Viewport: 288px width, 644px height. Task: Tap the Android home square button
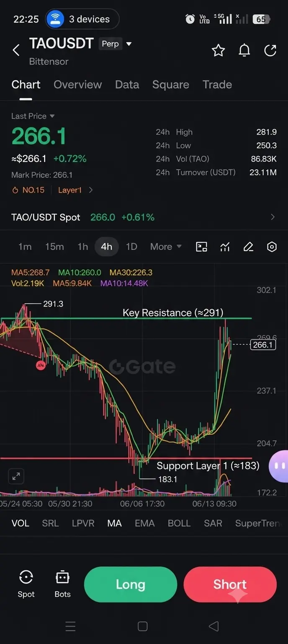click(143, 626)
